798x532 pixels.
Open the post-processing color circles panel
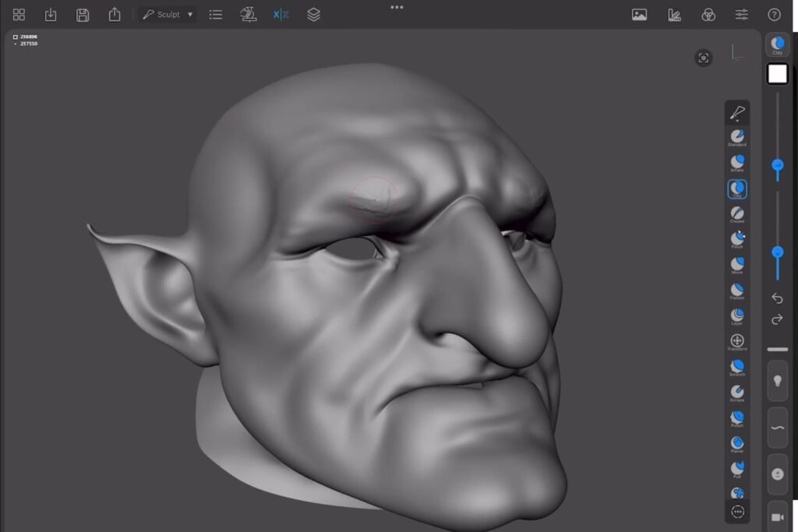[x=708, y=15]
